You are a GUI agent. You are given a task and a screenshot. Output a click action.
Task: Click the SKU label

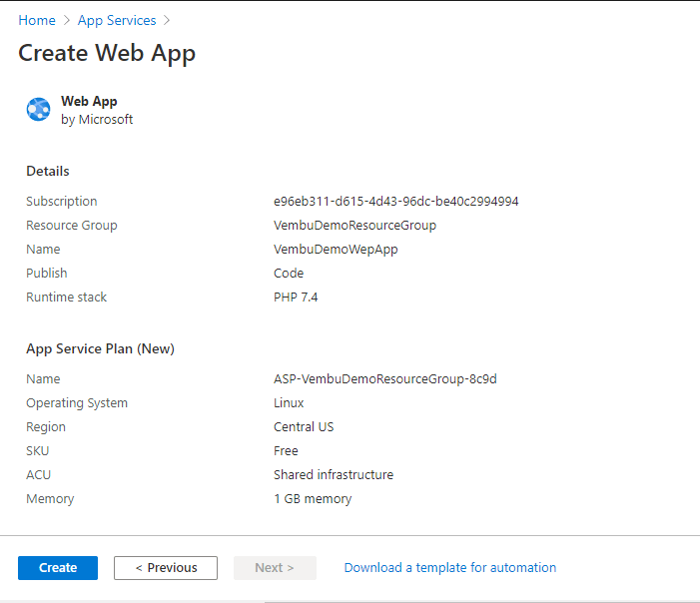coord(38,451)
